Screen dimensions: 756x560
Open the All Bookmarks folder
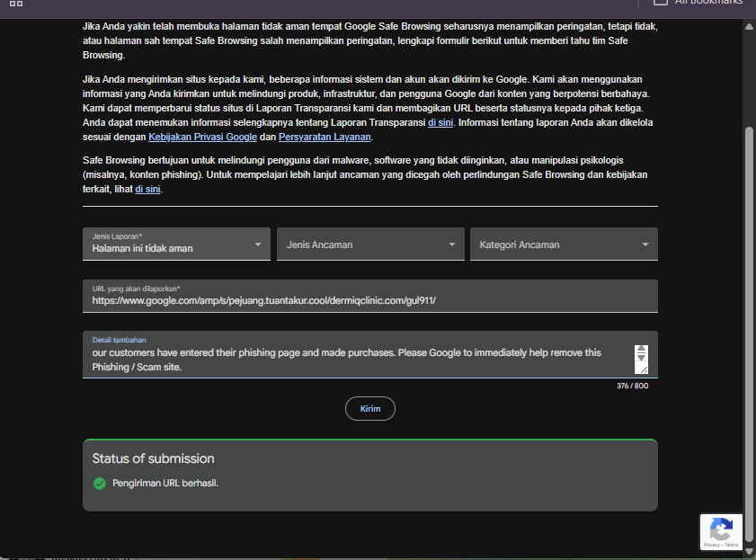coord(698,3)
